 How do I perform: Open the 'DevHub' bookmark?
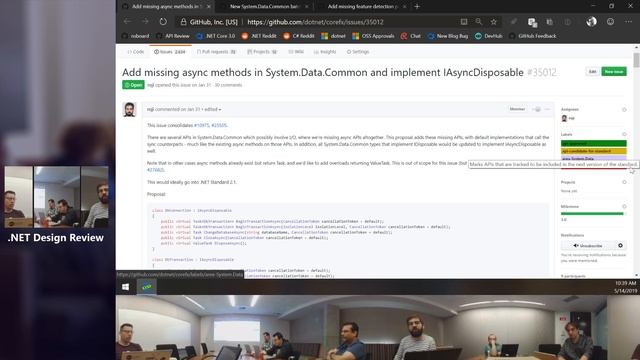point(489,36)
